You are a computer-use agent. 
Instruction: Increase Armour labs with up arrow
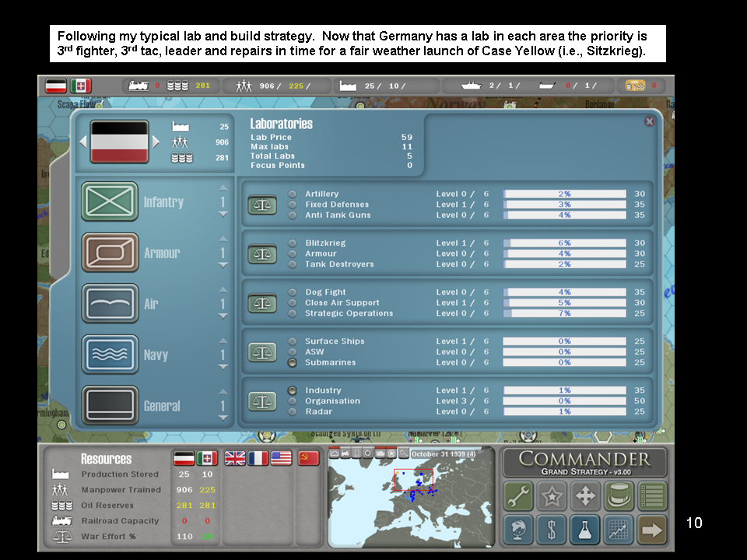(x=223, y=239)
